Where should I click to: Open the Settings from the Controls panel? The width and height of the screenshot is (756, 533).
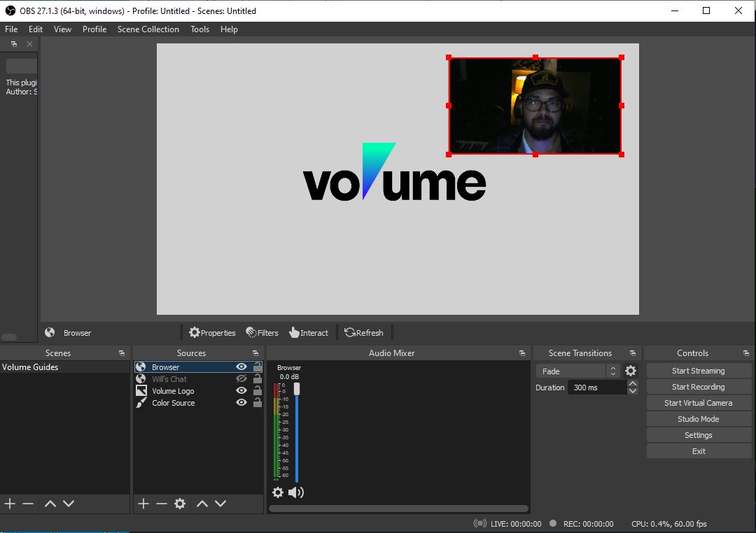coord(699,435)
